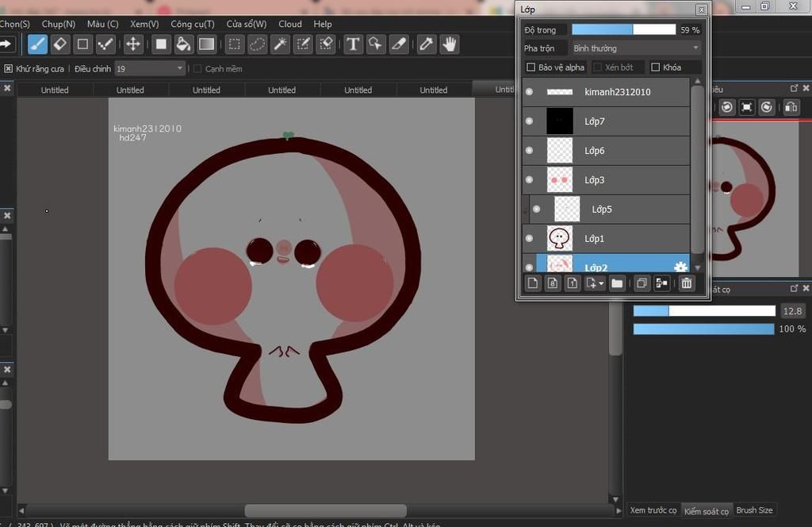Image resolution: width=812 pixels, height=527 pixels.
Task: Create a new 8-bit layer
Action: pyautogui.click(x=552, y=283)
